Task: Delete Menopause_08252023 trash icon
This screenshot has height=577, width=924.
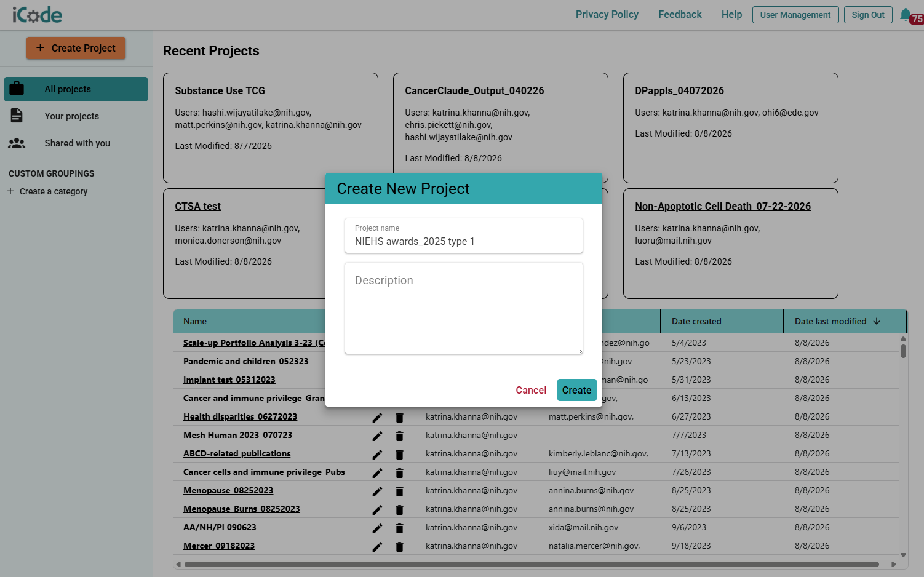Action: 399,491
